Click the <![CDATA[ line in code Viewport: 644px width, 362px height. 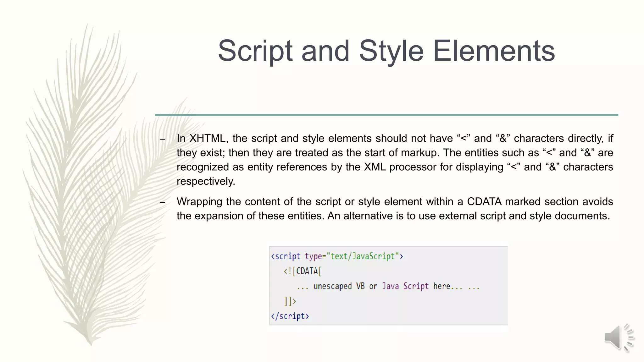[x=302, y=271]
